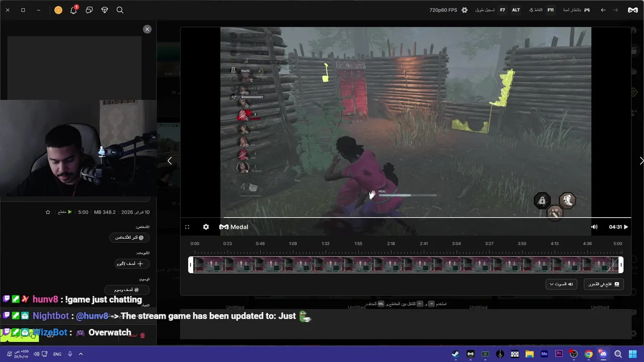
Task: Open the audio dropdown below timeline
Action: click(x=561, y=284)
